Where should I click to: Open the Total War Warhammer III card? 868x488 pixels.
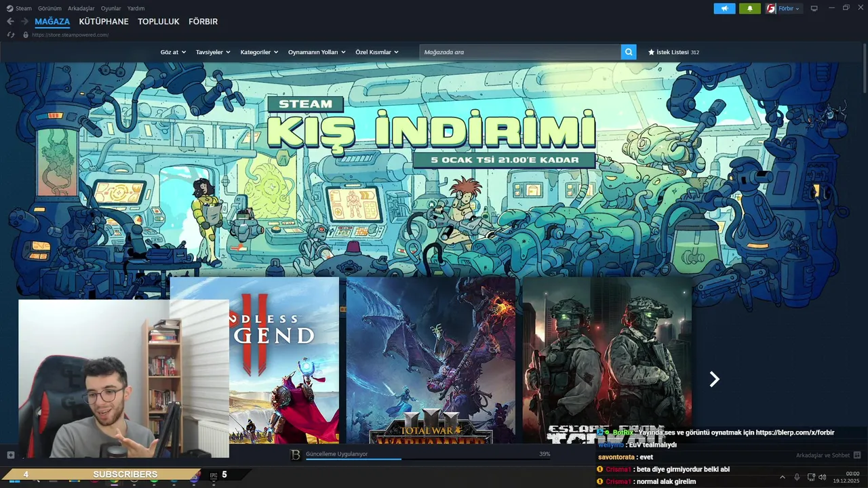pos(431,360)
